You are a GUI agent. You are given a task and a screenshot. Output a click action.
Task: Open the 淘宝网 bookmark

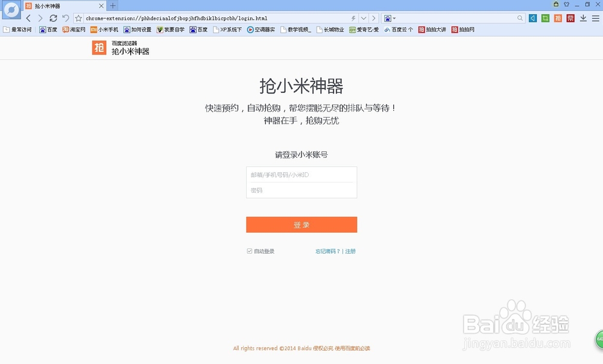74,30
